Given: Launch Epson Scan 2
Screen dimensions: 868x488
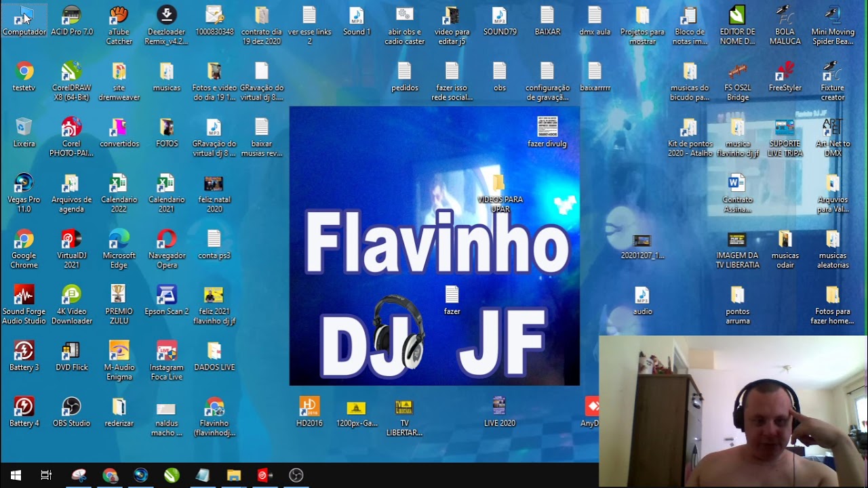Looking at the screenshot, I should tap(167, 300).
